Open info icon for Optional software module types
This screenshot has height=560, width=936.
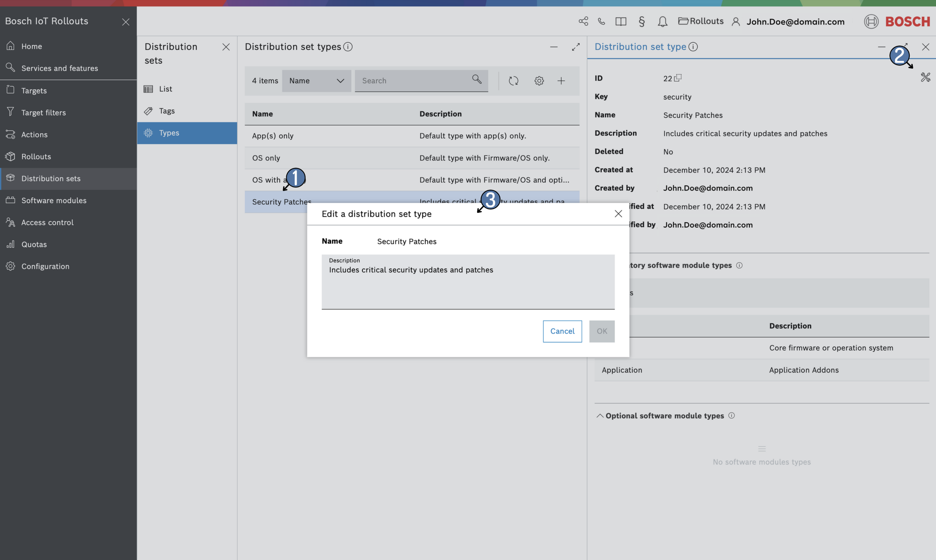[x=731, y=416]
